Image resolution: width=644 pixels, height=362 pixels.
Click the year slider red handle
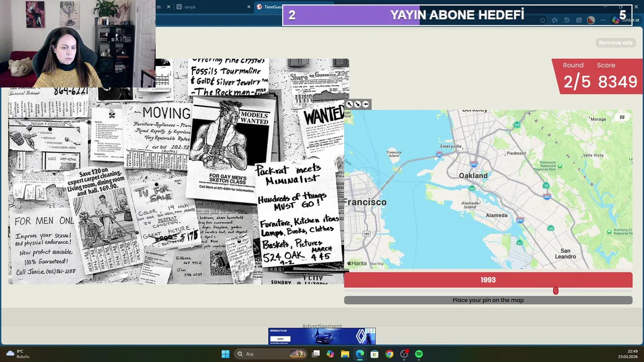coord(555,291)
